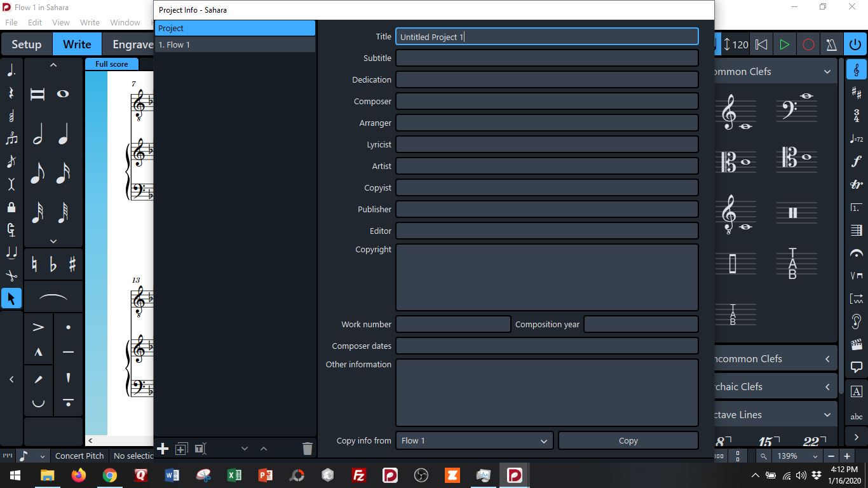
Task: Open the rhythmic grid note dropdown
Action: click(32, 456)
